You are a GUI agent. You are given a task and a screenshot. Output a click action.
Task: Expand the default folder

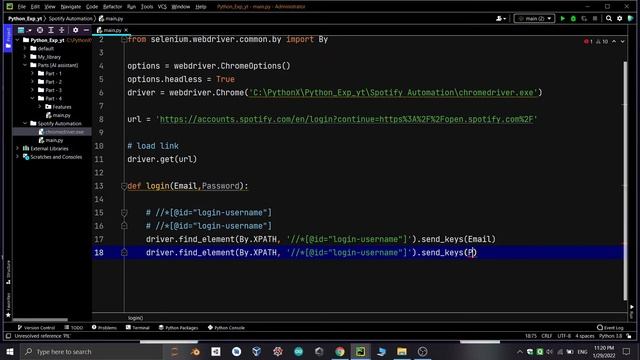(25, 48)
